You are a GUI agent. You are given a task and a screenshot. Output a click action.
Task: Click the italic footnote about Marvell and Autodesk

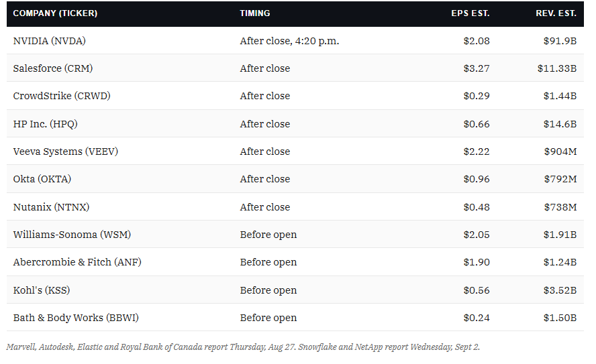pos(243,347)
